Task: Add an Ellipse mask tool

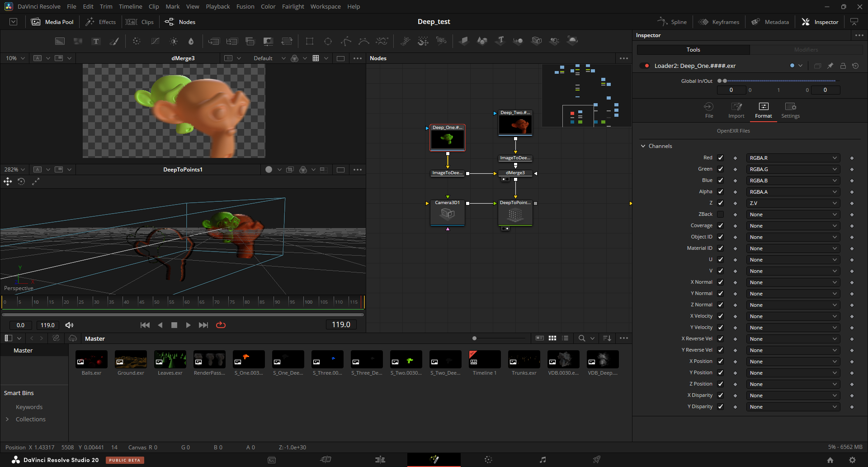Action: [328, 41]
